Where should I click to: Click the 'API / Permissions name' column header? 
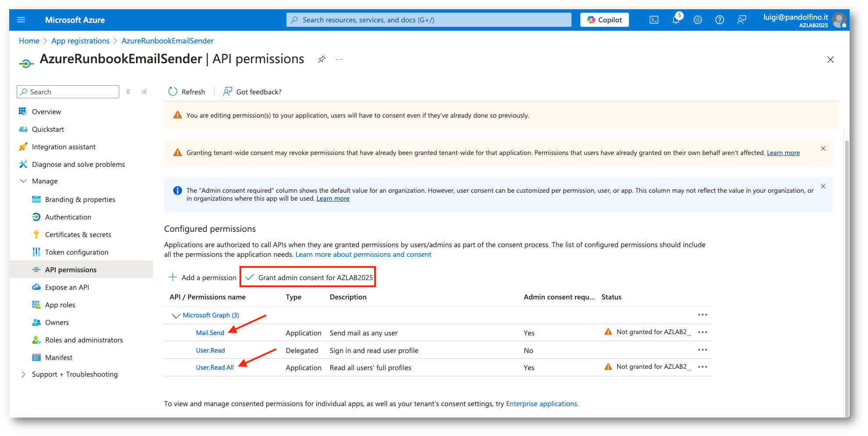pos(207,297)
